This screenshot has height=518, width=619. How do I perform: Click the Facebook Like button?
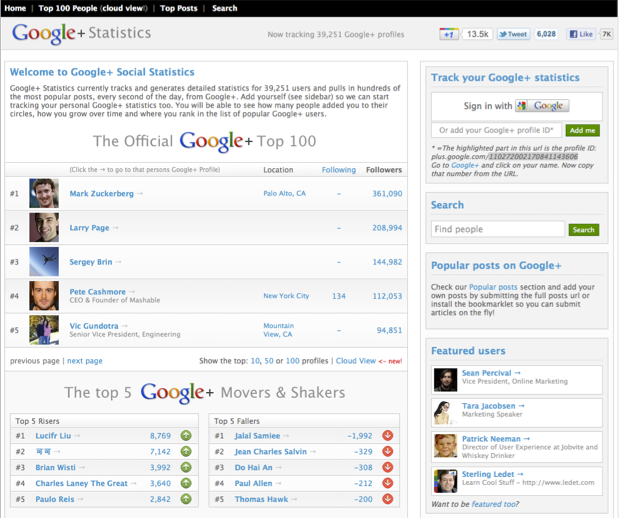(581, 34)
